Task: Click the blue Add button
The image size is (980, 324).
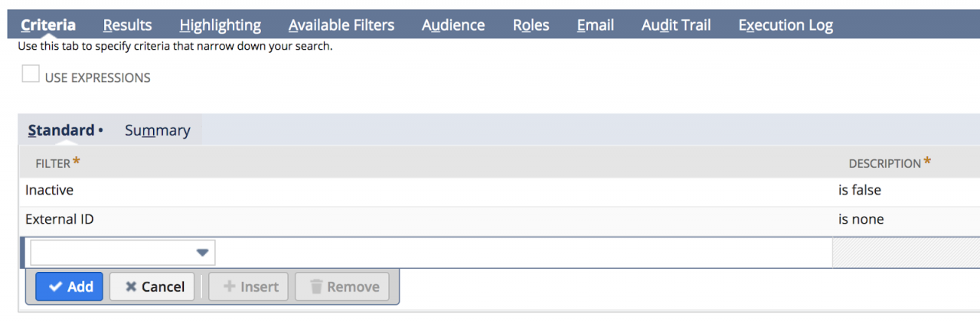Action: coord(70,286)
